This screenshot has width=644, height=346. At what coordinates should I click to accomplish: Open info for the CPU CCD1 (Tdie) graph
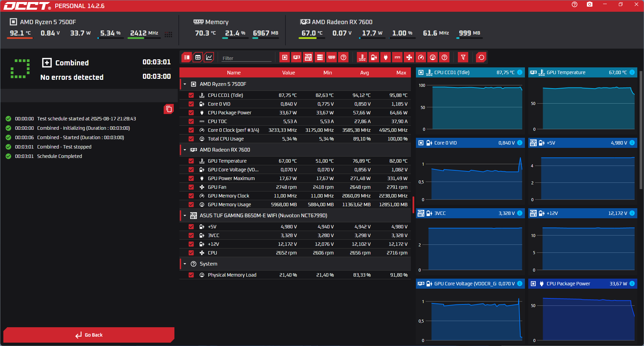point(520,72)
